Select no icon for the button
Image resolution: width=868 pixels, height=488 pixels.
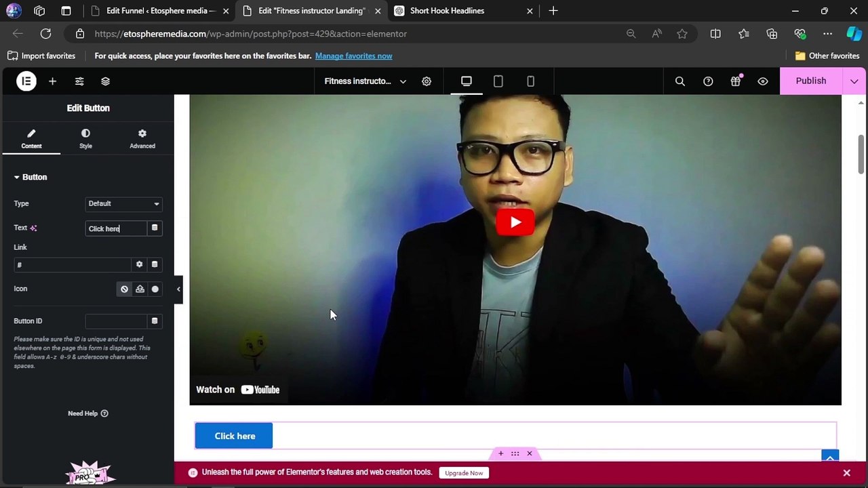point(124,289)
